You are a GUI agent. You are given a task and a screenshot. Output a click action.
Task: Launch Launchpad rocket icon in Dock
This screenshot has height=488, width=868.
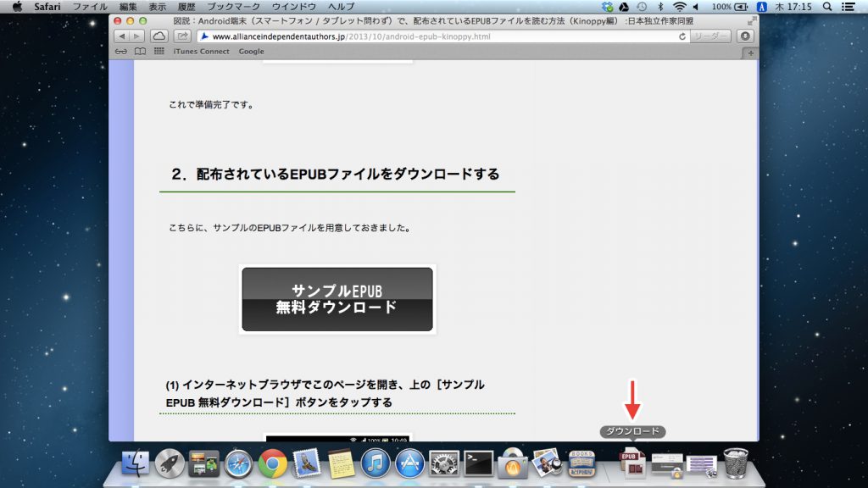(170, 463)
